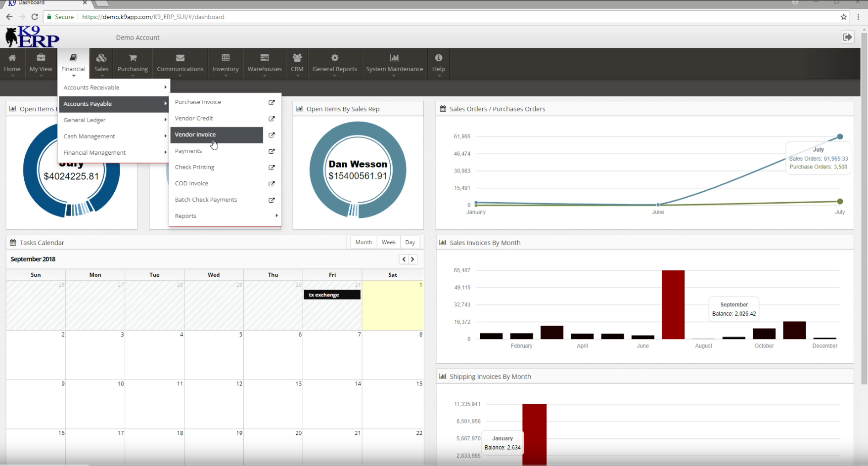Open the tx exchange calendar event
868x466 pixels.
click(332, 295)
